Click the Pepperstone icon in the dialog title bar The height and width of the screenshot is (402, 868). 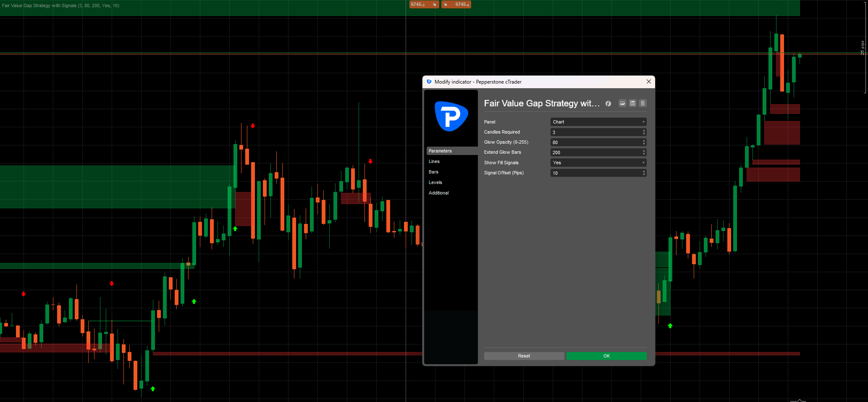coord(429,82)
